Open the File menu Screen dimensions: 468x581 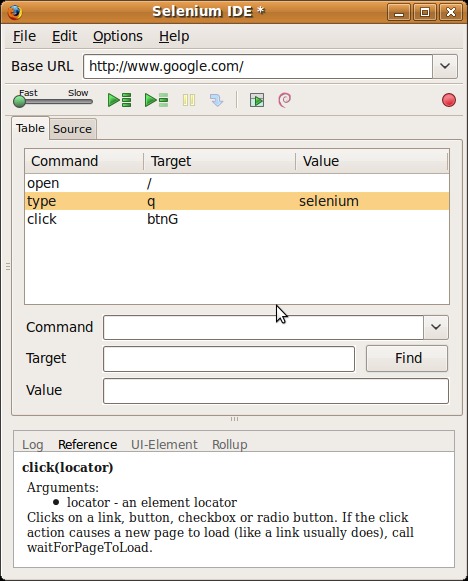click(x=24, y=36)
